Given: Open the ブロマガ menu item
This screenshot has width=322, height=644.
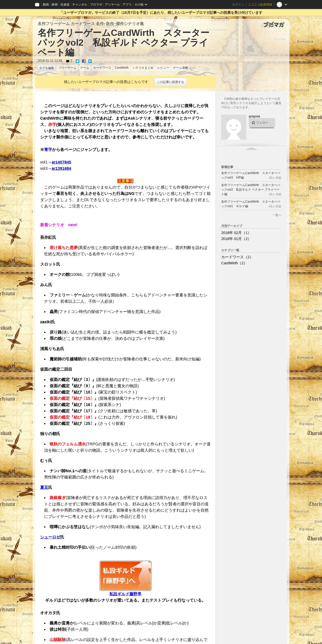Looking at the screenshot, I should 96,5.
